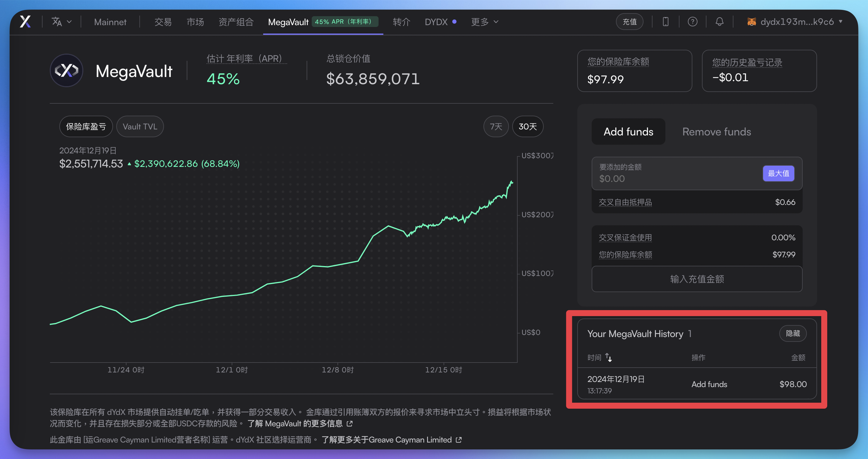
Task: Click the $0.66 free collateral value
Action: click(x=785, y=202)
